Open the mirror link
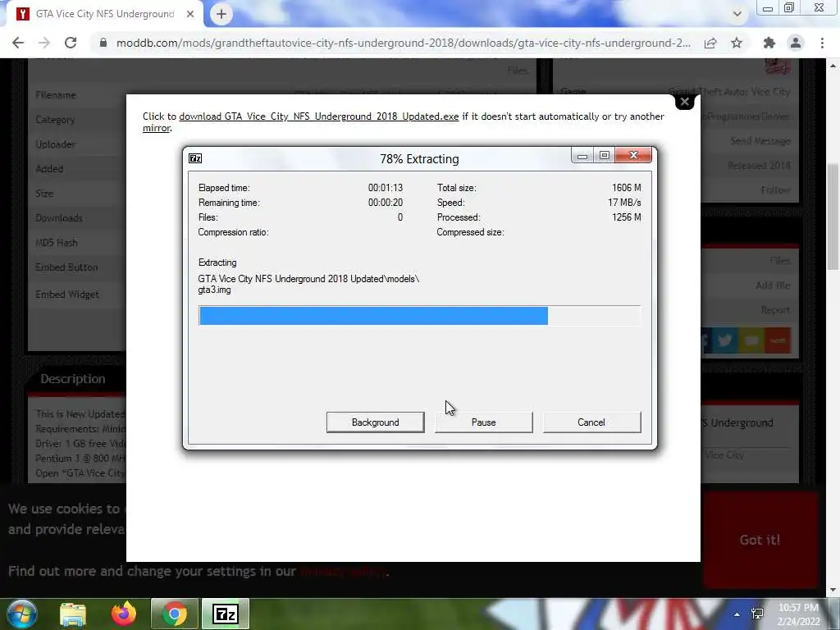This screenshot has height=630, width=840. pos(156,128)
